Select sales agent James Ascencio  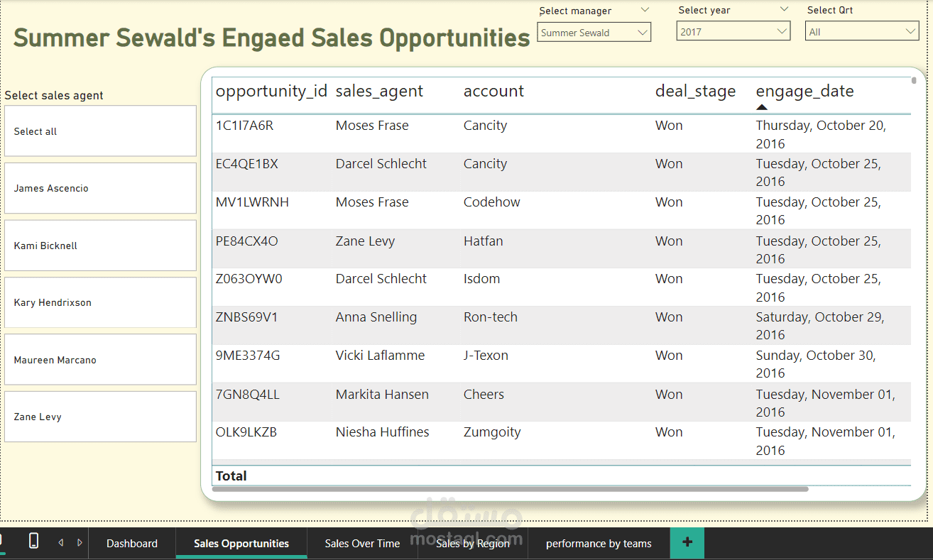(100, 188)
